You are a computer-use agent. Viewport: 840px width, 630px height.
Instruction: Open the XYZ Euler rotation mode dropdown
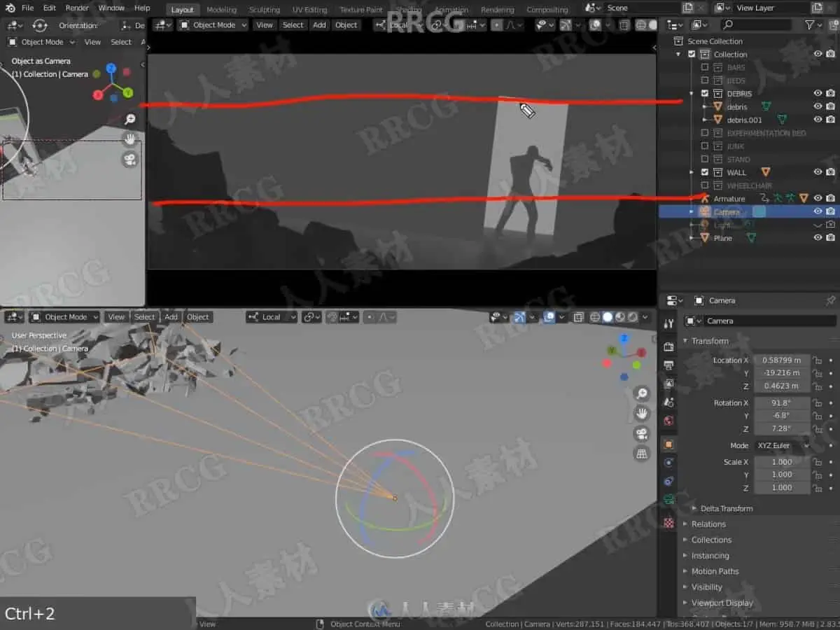tap(781, 445)
